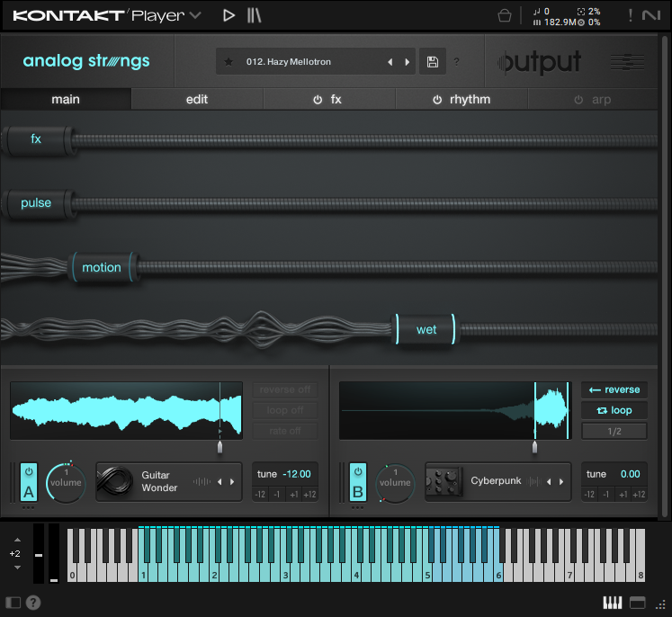Select next source for Guitar Wonder
Viewport: 672px width, 617px height.
click(232, 481)
